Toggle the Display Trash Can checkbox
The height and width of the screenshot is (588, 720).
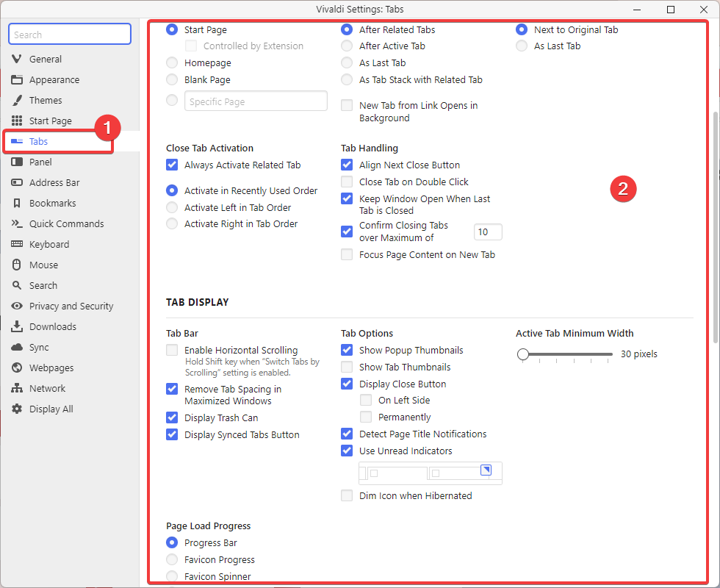point(172,417)
